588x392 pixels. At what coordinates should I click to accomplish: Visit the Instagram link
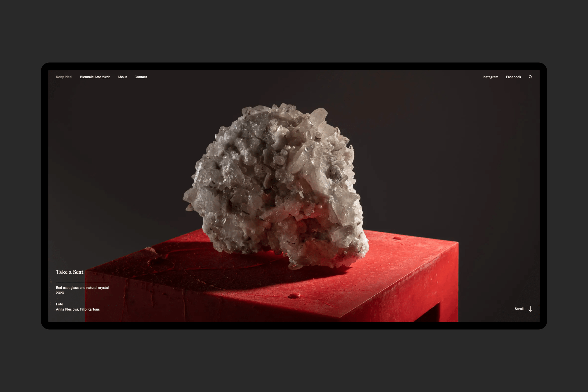point(490,77)
